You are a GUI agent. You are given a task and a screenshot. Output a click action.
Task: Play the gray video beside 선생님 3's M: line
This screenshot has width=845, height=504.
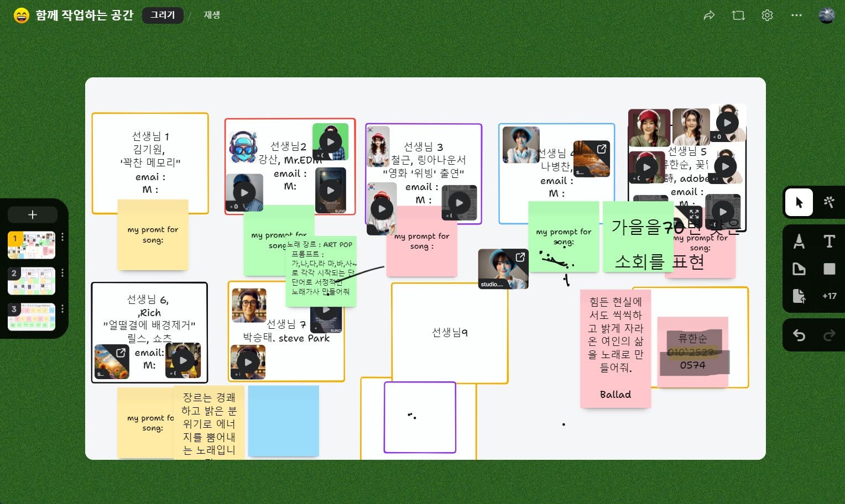point(459,203)
